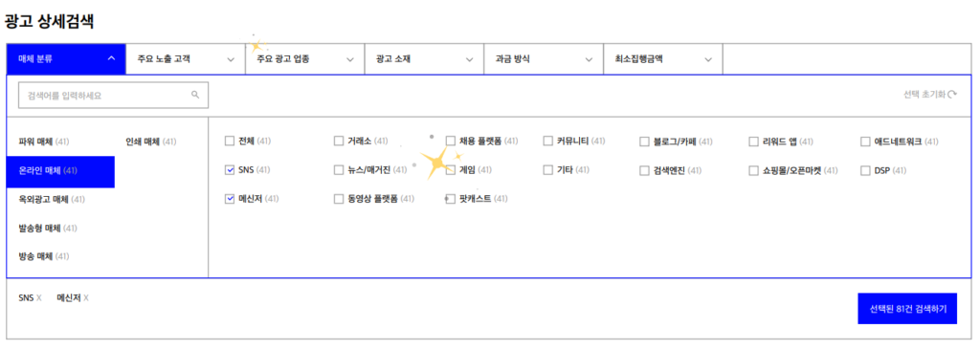Screen dimensions: 980x350
Task: Focus the 검색어를 입력하세요 search field
Action: pos(113,95)
